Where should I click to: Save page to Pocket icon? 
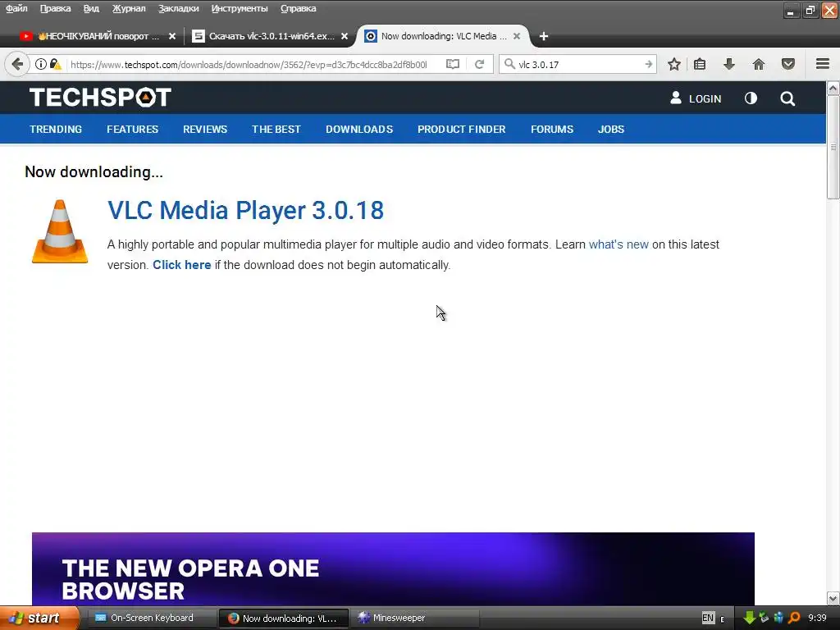(788, 64)
